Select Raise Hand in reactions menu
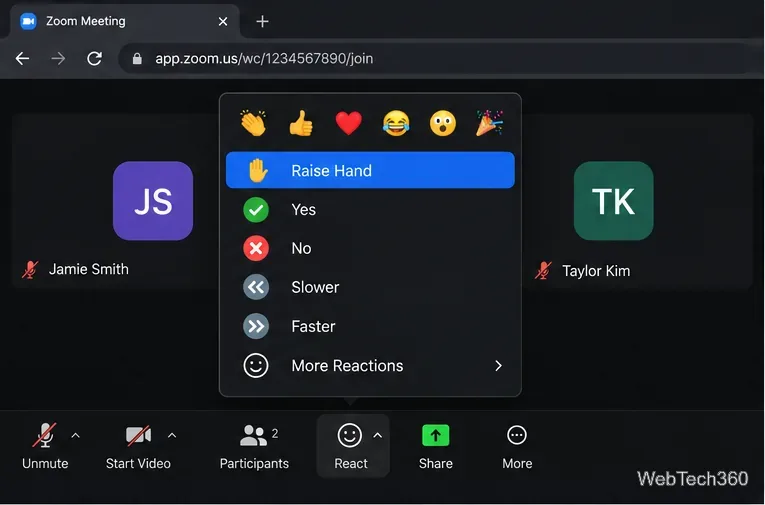This screenshot has width=765, height=505. tap(370, 170)
